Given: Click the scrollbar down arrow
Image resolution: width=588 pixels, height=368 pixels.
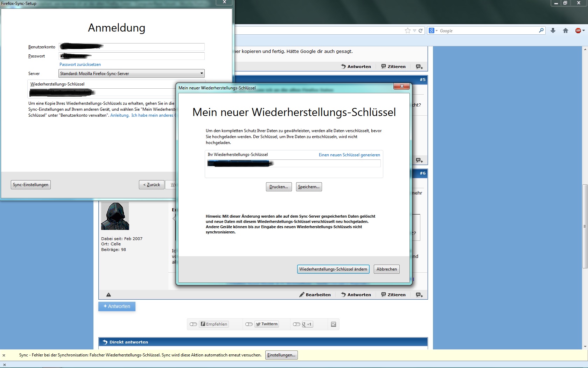Looking at the screenshot, I should [585, 346].
